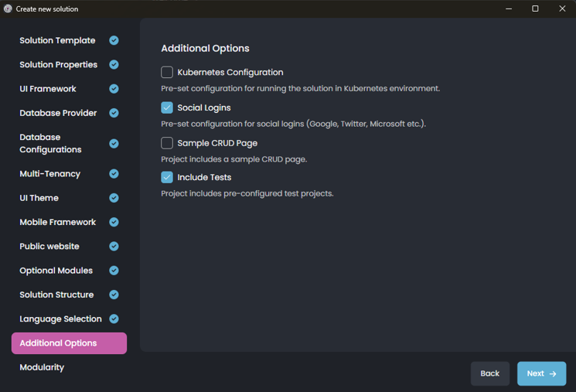Click the checkmark icon next to UI Framework

pyautogui.click(x=114, y=89)
